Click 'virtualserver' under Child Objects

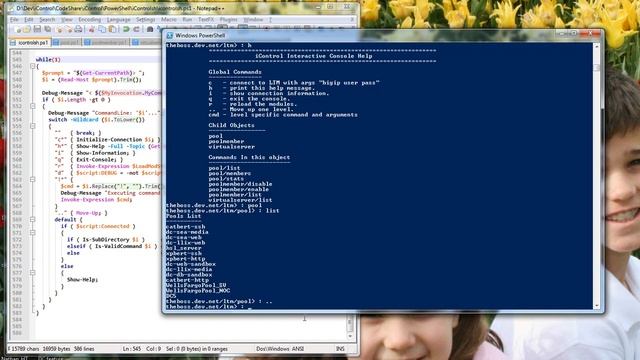pos(231,147)
